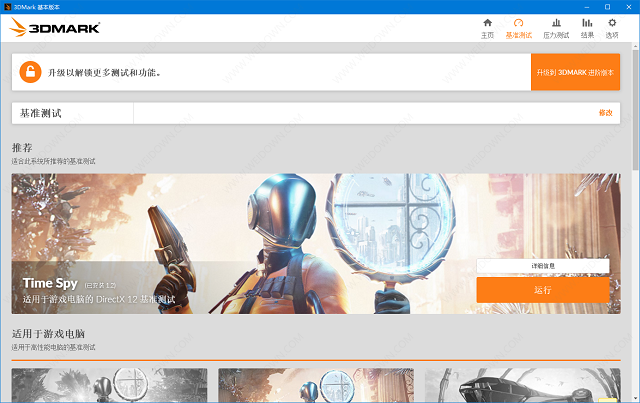
Task: Click the Time Spy banner image
Action: (316, 244)
